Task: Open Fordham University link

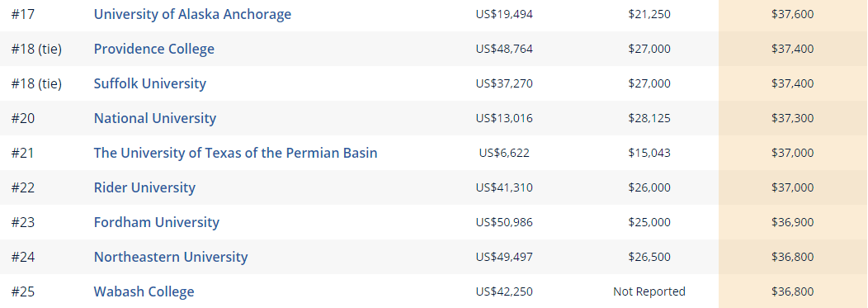Action: 156,222
